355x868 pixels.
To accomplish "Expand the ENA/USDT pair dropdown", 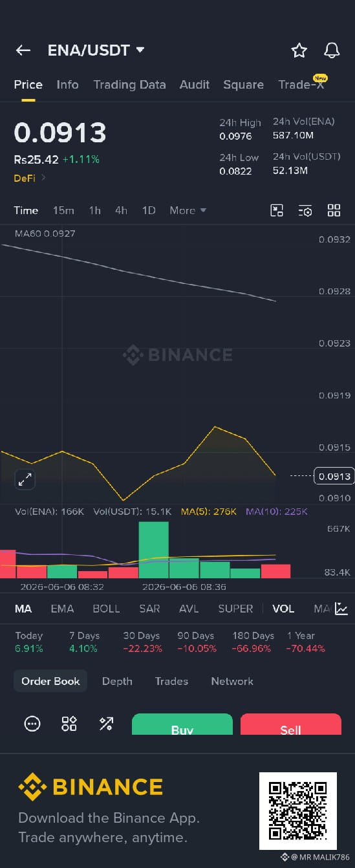I will (x=140, y=50).
